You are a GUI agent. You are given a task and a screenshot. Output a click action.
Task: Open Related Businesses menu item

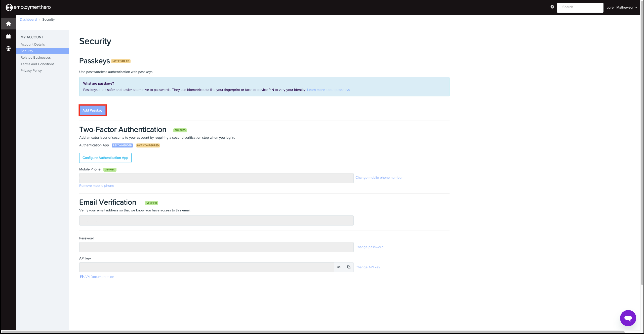[36, 58]
